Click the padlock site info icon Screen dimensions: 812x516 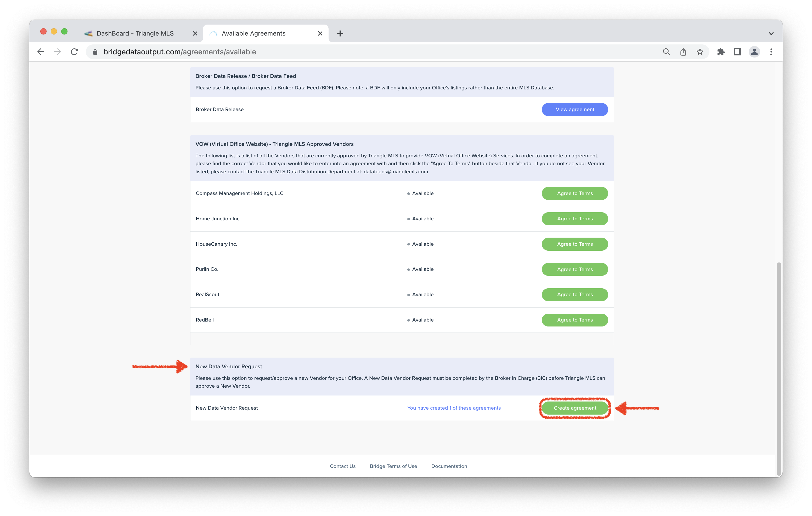[x=95, y=52]
